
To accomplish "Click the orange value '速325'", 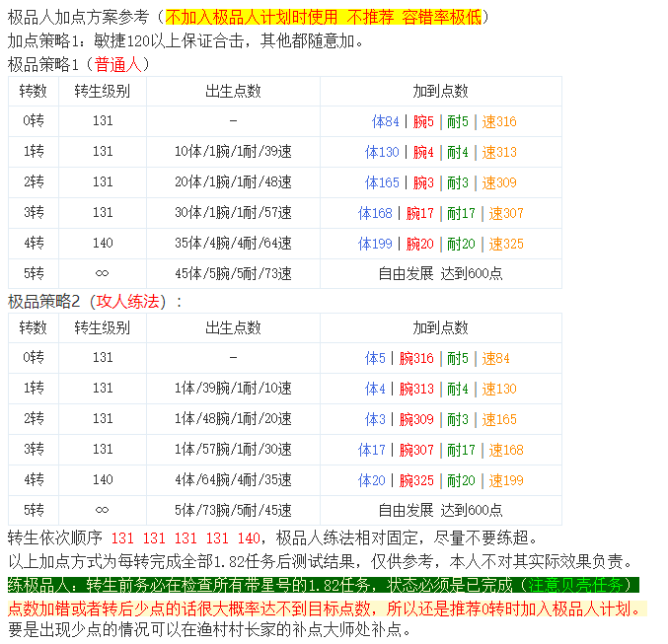I will pos(505,244).
